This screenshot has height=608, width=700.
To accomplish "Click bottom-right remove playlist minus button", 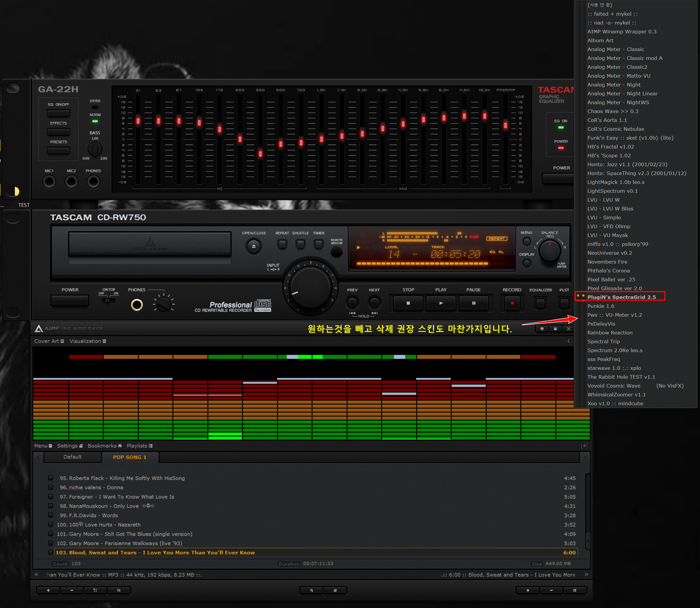I will tap(551, 590).
